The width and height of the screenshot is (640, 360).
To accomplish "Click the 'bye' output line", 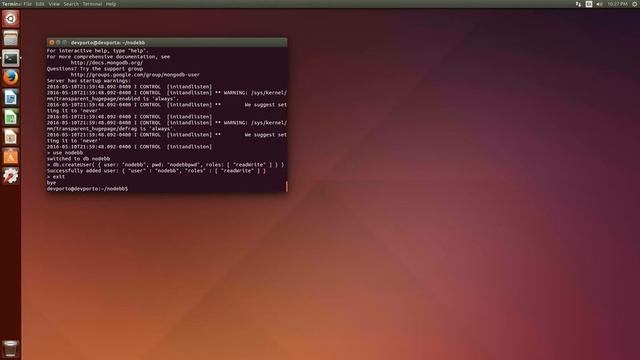I will pos(51,183).
